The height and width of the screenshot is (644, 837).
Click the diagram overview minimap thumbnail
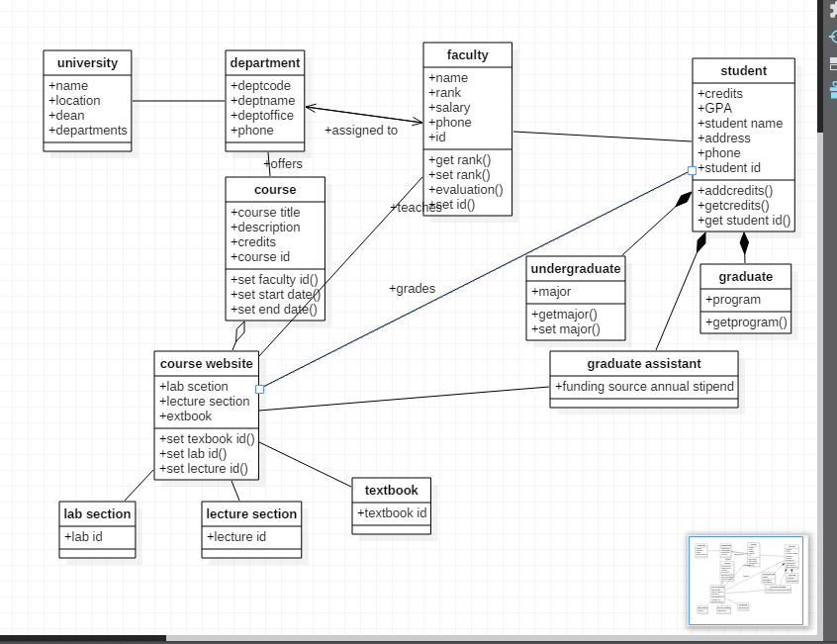click(x=746, y=581)
